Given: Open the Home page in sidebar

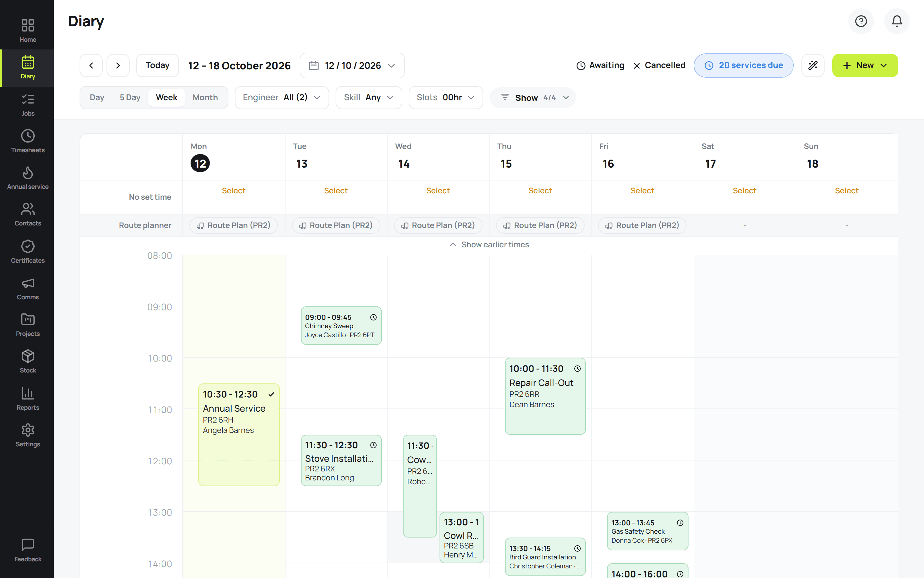Looking at the screenshot, I should 28,31.
